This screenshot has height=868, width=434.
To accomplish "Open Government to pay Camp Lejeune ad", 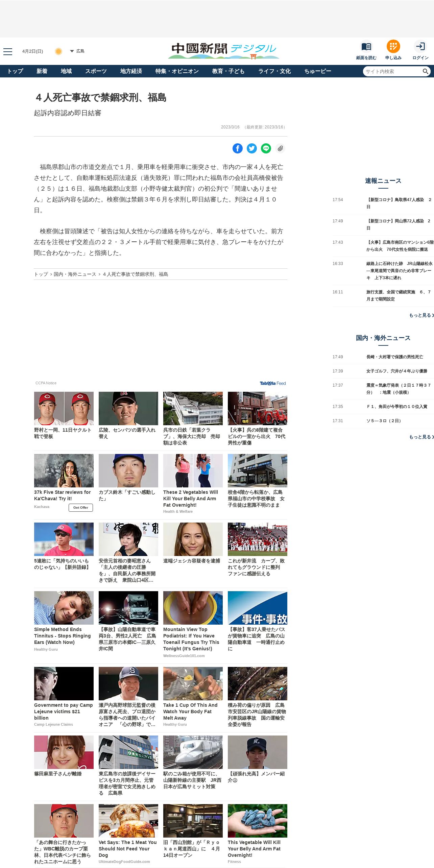I will pyautogui.click(x=64, y=712).
